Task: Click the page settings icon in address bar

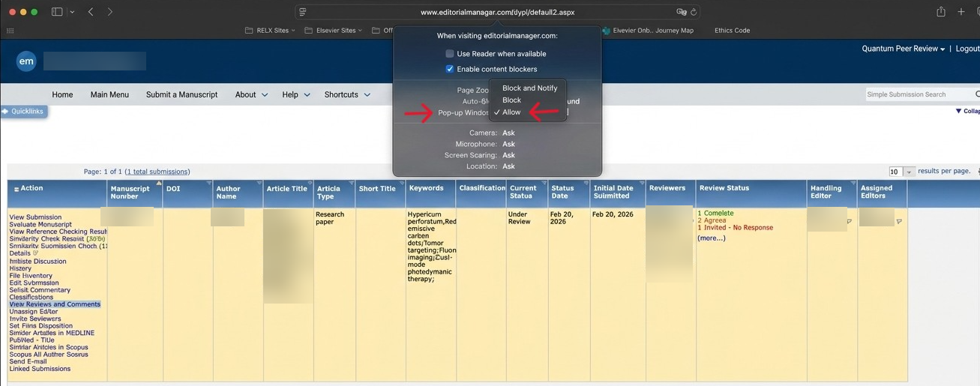Action: tap(302, 12)
